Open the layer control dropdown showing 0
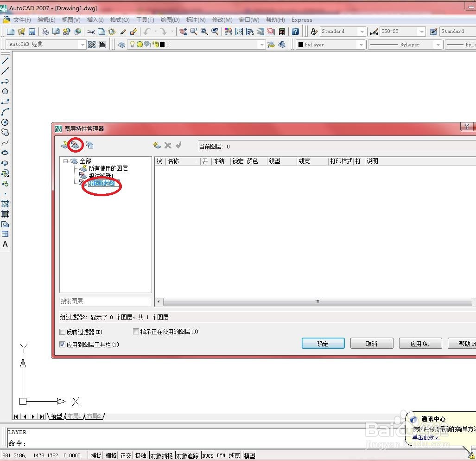This screenshot has height=461, width=476. point(262,45)
